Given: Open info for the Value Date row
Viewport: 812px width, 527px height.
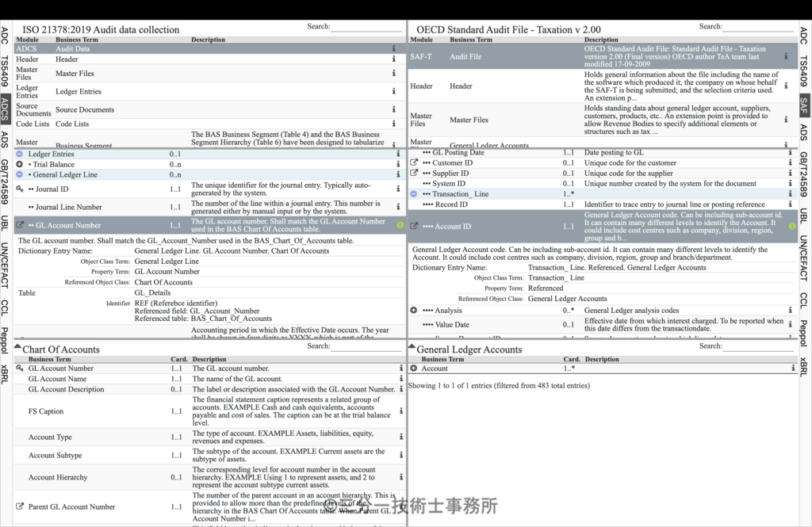Looking at the screenshot, I should [791, 325].
